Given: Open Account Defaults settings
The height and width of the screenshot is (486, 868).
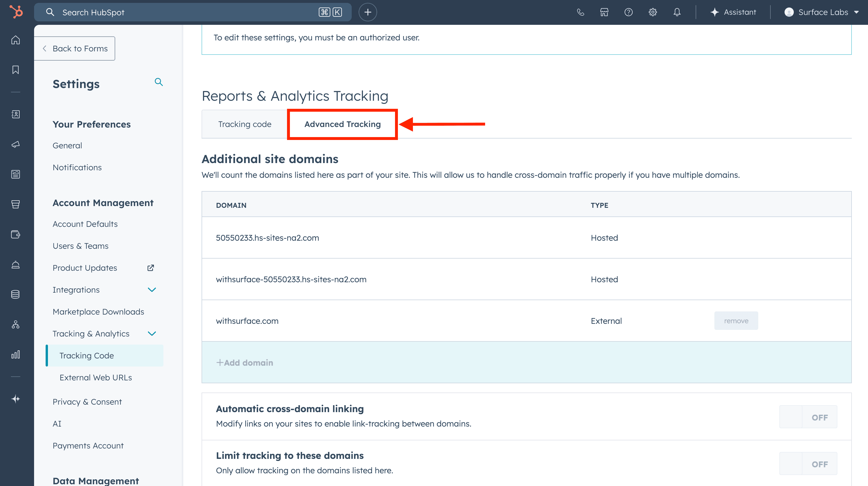Looking at the screenshot, I should (x=85, y=224).
